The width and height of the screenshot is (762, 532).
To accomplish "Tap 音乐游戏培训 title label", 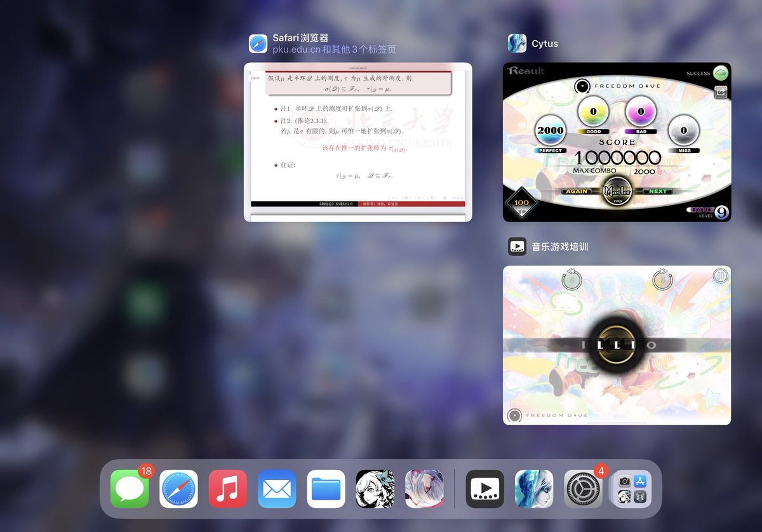I will pos(560,246).
